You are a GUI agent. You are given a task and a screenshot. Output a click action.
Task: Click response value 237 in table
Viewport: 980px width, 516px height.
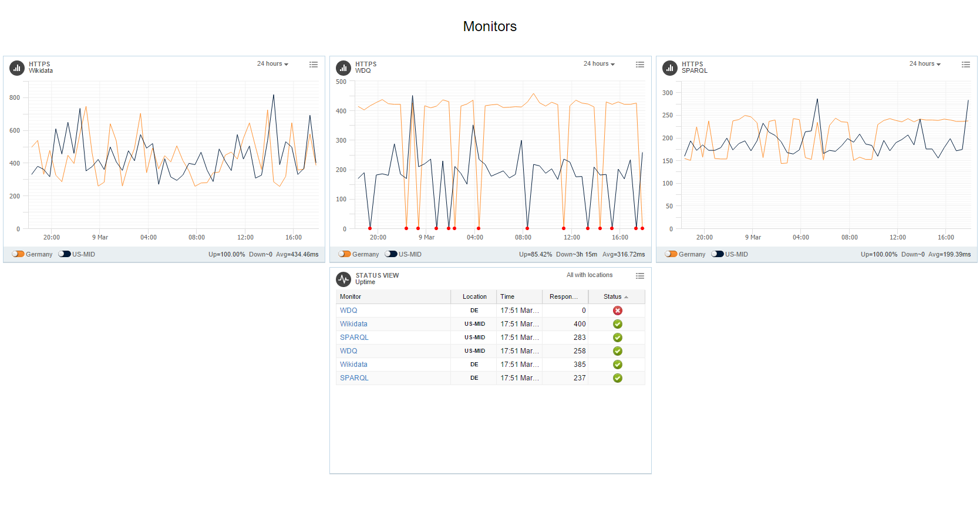[580, 378]
